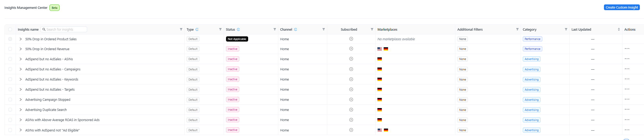Open filter icon for Category column

click(566, 29)
